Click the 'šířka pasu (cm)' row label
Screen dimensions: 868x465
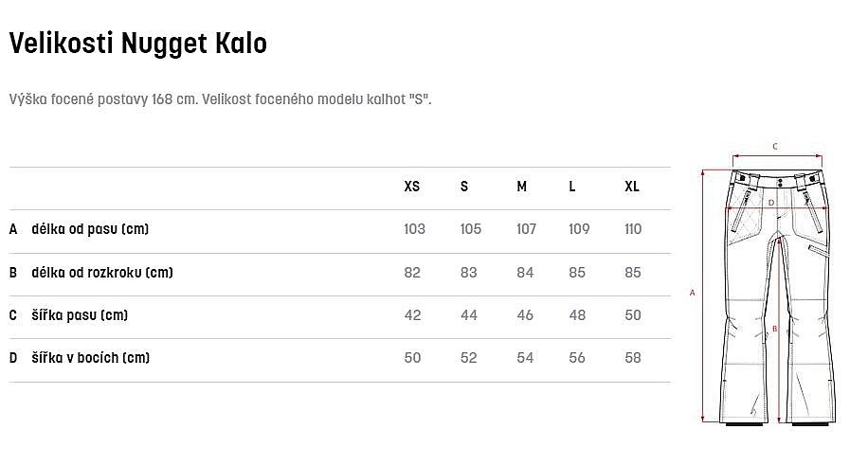80,315
